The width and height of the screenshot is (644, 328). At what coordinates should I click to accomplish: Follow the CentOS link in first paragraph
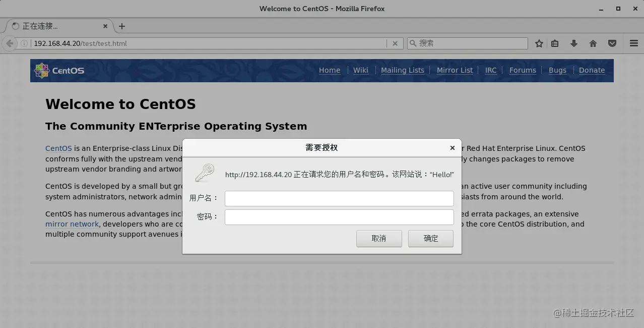[x=58, y=148]
